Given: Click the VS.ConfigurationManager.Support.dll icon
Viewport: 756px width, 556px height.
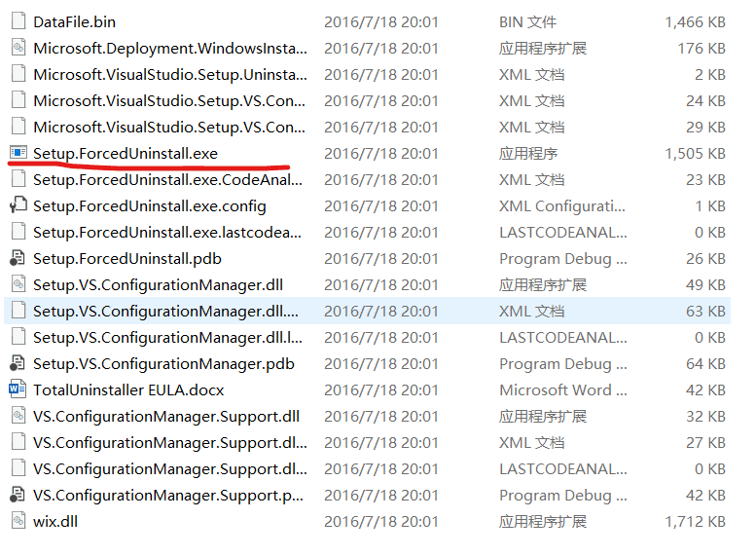Looking at the screenshot, I should [18, 416].
